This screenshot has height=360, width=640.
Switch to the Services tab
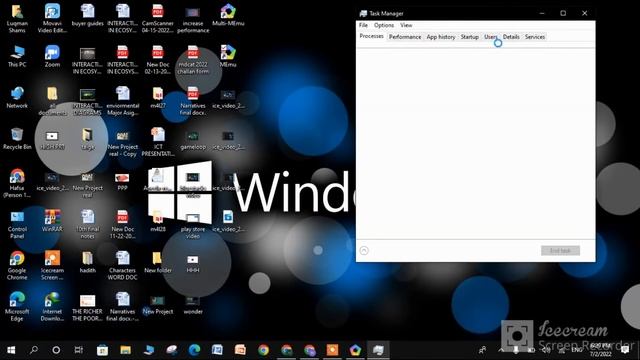(x=535, y=37)
